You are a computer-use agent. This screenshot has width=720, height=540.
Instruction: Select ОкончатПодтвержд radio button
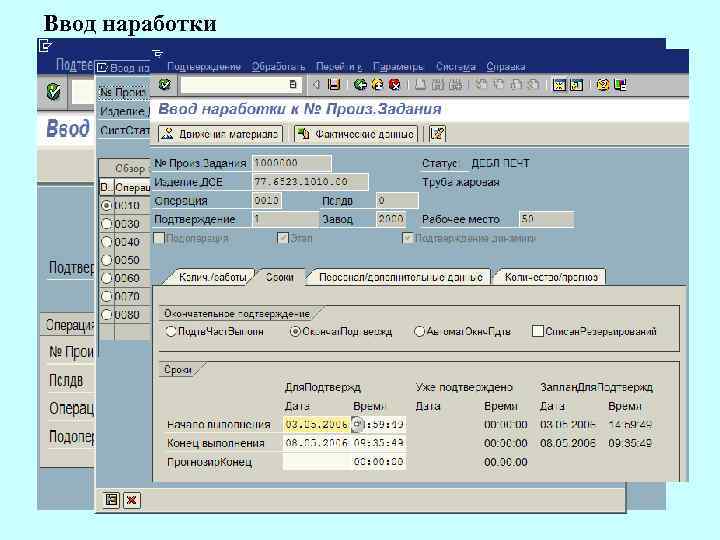click(295, 331)
